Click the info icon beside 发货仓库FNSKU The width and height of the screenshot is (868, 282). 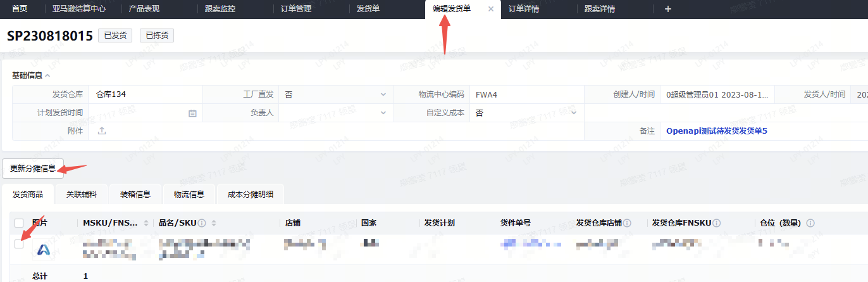tap(717, 223)
